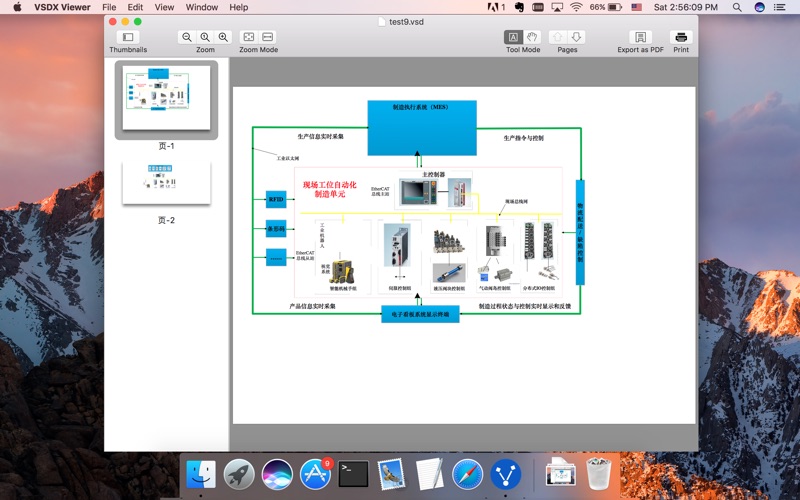Image resolution: width=800 pixels, height=500 pixels.
Task: Open VSDX Viewer icon in the Dock
Action: (506, 474)
